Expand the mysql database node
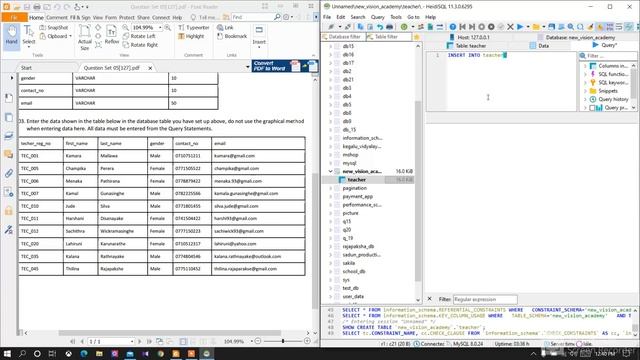 pos(331,163)
